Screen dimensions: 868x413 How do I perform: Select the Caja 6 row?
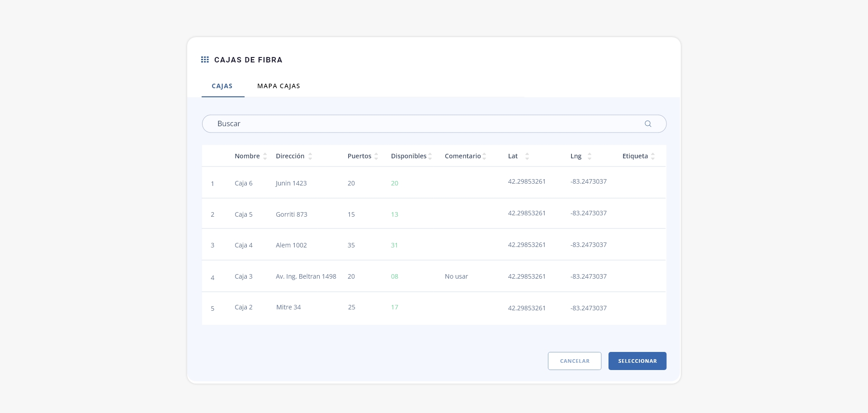click(x=434, y=183)
